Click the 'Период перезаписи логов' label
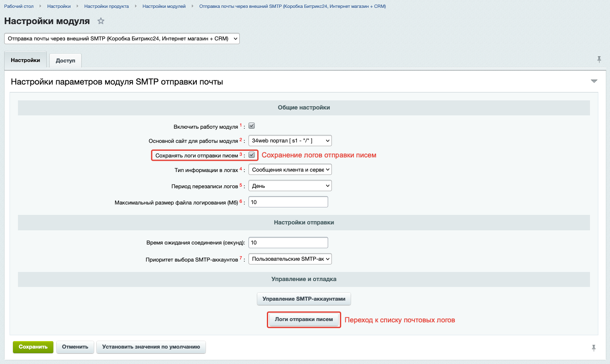The height and width of the screenshot is (364, 610). [204, 186]
